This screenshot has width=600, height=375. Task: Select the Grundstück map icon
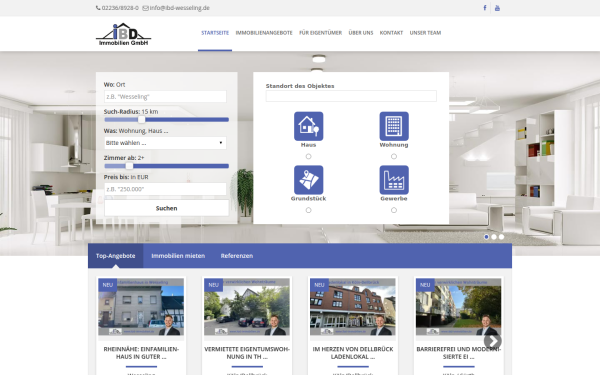(x=308, y=180)
